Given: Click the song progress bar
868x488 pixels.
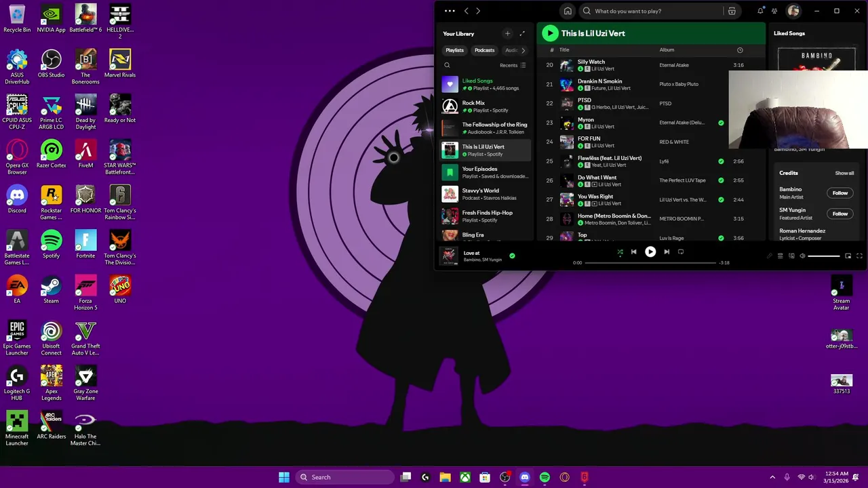Looking at the screenshot, I should point(650,262).
